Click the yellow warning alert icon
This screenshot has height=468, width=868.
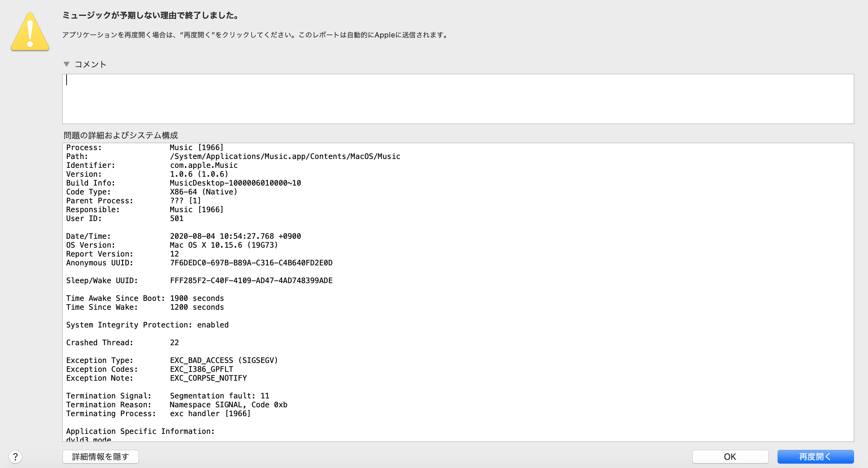point(30,32)
